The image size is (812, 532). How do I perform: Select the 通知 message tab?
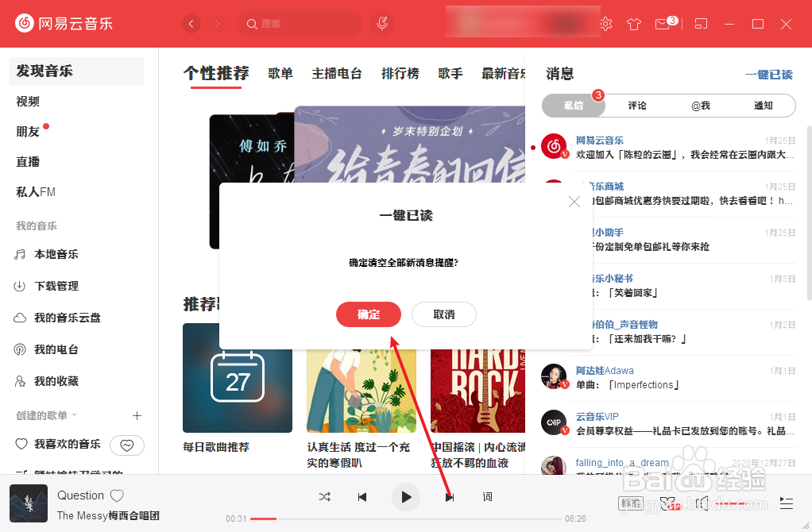click(x=764, y=106)
